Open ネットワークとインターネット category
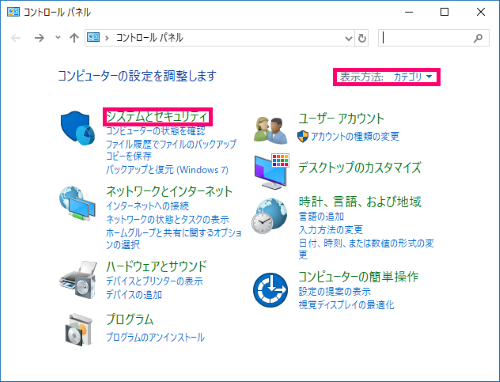 (x=169, y=192)
